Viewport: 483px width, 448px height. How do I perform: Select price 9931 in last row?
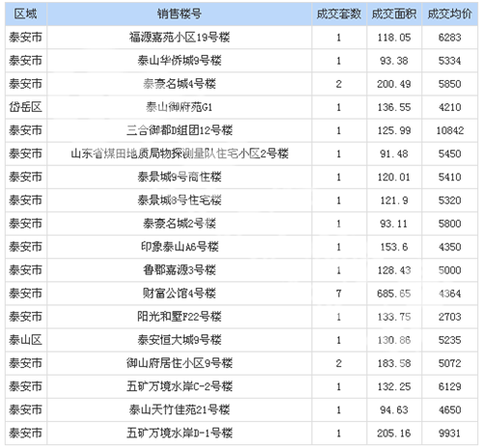coord(449,434)
